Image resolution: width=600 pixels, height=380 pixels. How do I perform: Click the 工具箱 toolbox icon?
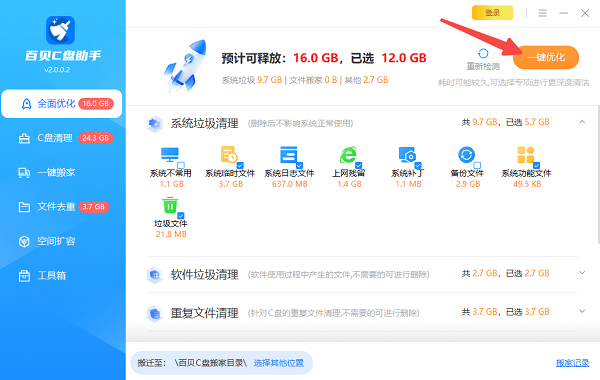24,276
